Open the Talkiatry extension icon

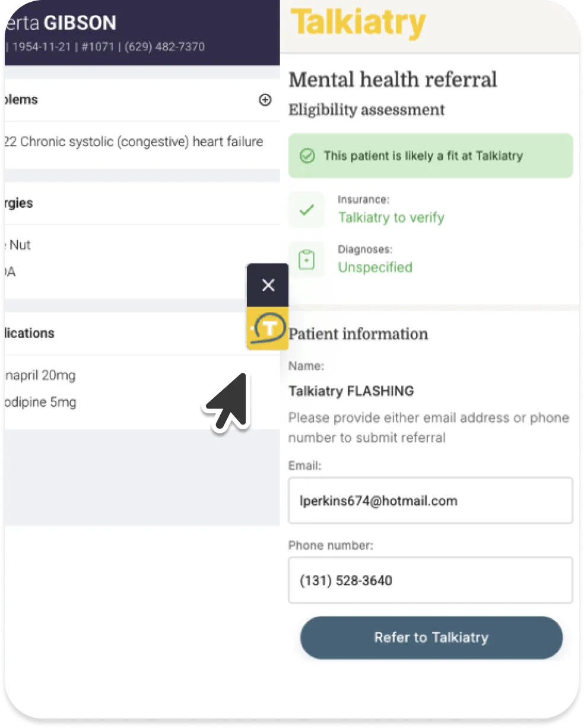tap(267, 327)
